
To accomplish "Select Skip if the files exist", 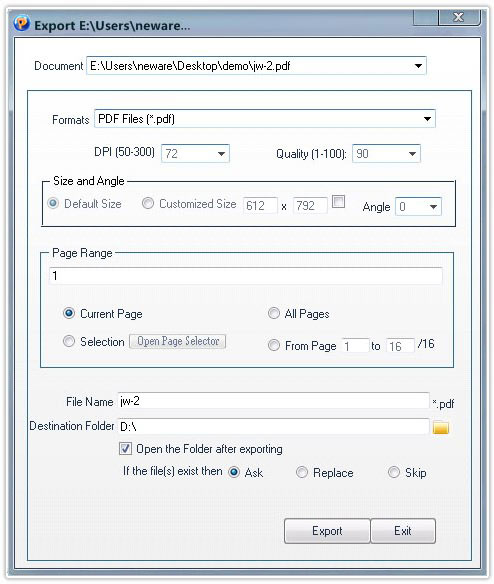I will tap(394, 472).
